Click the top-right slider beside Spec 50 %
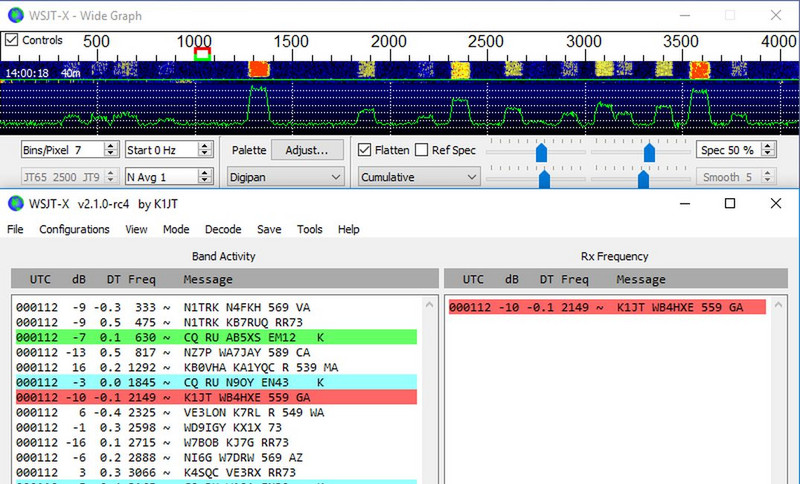The width and height of the screenshot is (800, 484). [649, 152]
